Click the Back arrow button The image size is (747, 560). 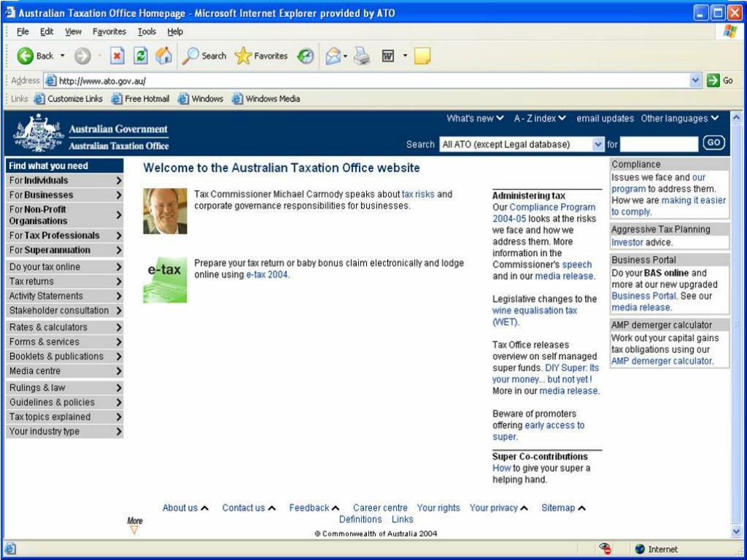click(x=26, y=55)
